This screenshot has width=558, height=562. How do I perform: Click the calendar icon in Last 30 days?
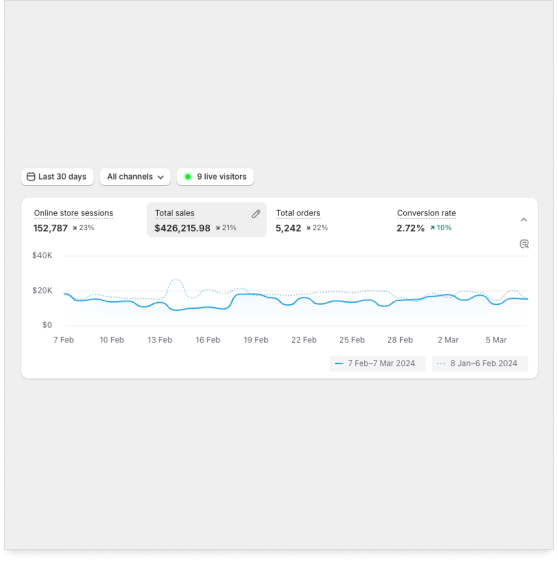(31, 177)
